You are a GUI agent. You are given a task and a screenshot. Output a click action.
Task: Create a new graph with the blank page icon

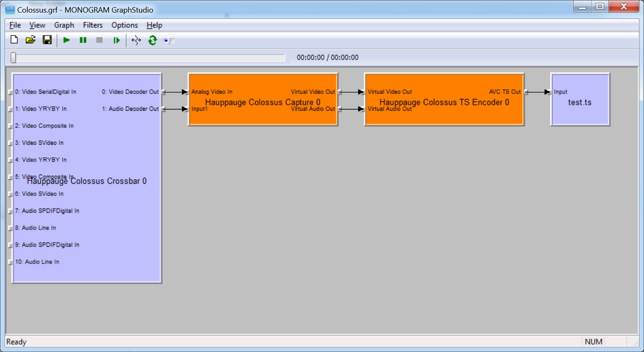pos(14,40)
